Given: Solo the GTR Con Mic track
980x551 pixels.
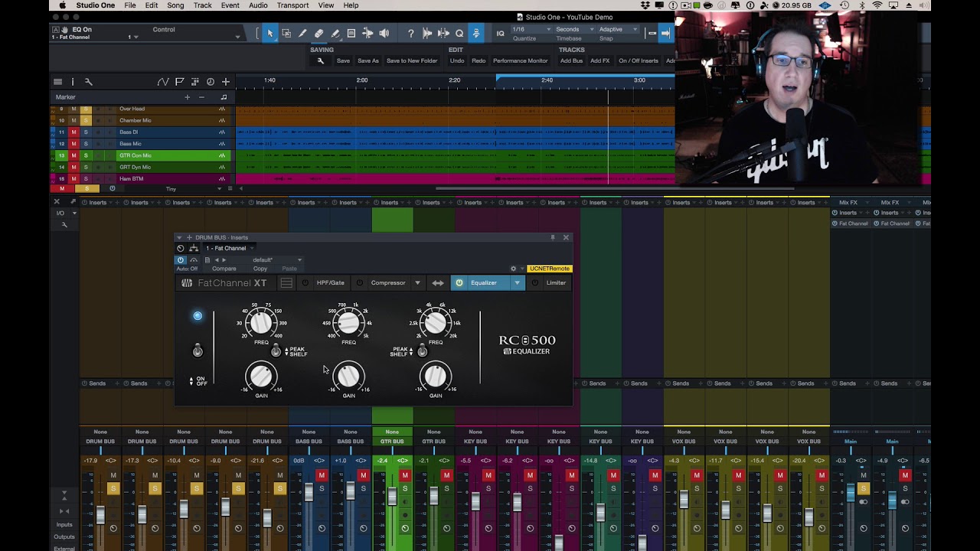Looking at the screenshot, I should pos(86,155).
